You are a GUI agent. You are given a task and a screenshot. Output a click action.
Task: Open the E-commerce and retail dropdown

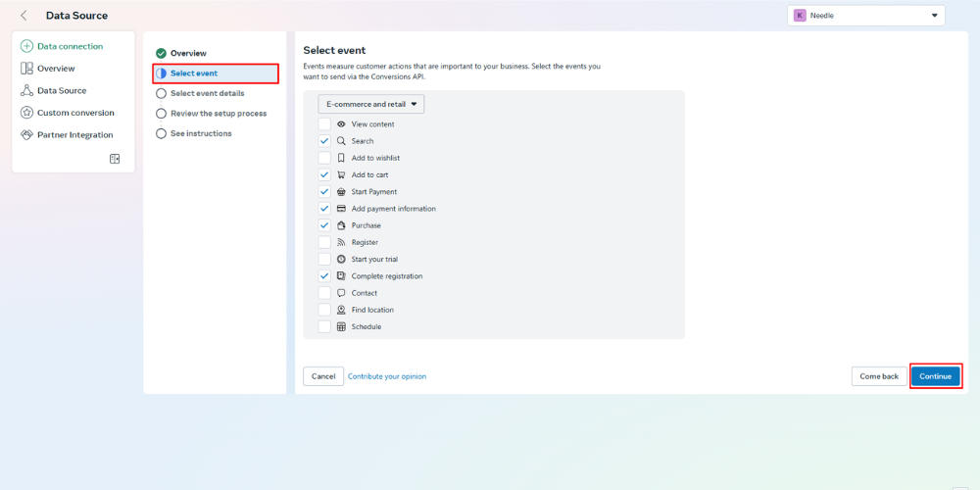371,105
